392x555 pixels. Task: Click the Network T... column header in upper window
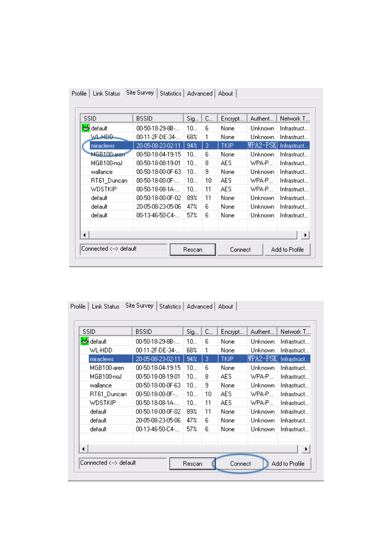pos(293,118)
